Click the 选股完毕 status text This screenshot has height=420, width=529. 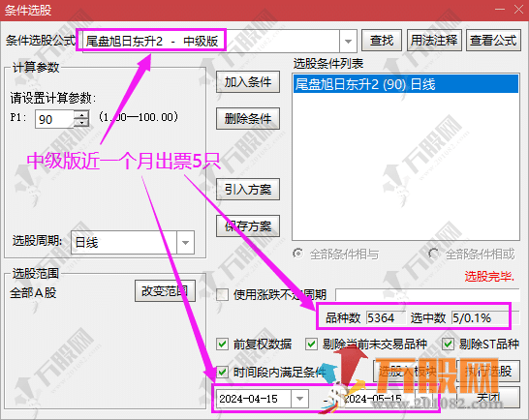(489, 277)
